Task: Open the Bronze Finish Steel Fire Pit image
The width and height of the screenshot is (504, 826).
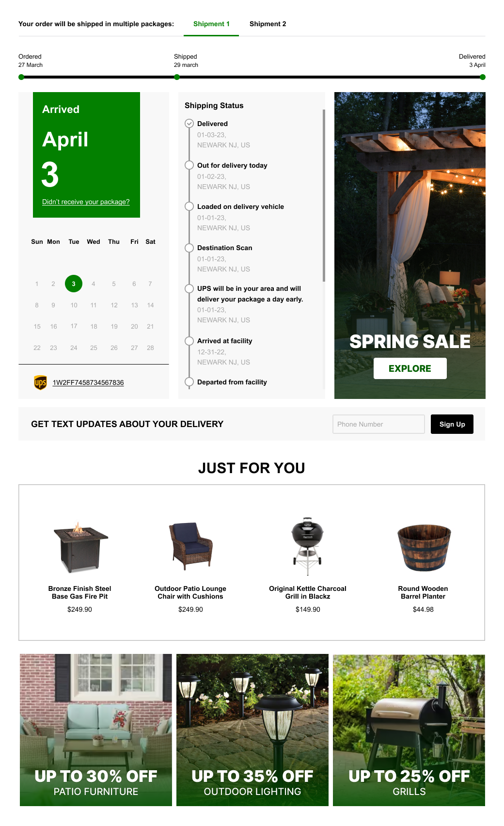Action: coord(80,547)
